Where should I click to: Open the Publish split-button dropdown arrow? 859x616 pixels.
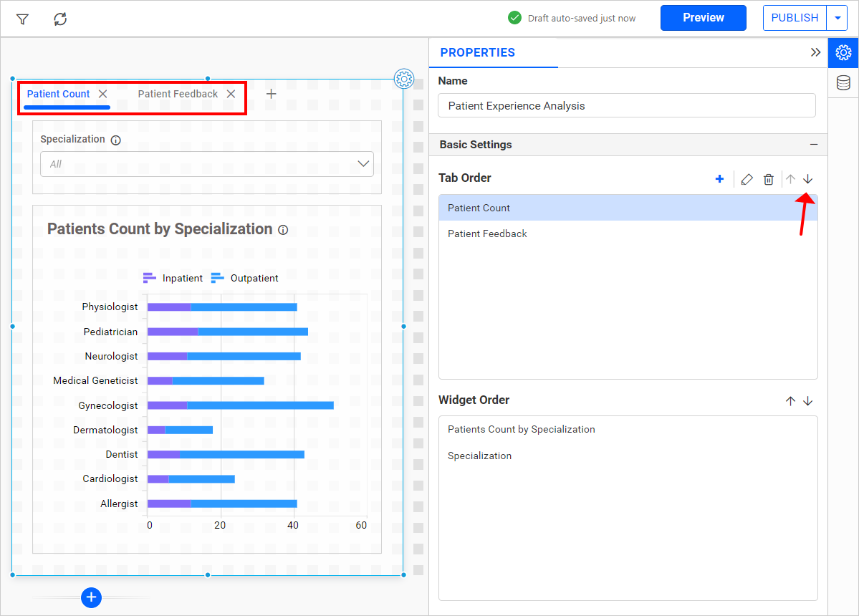point(838,18)
